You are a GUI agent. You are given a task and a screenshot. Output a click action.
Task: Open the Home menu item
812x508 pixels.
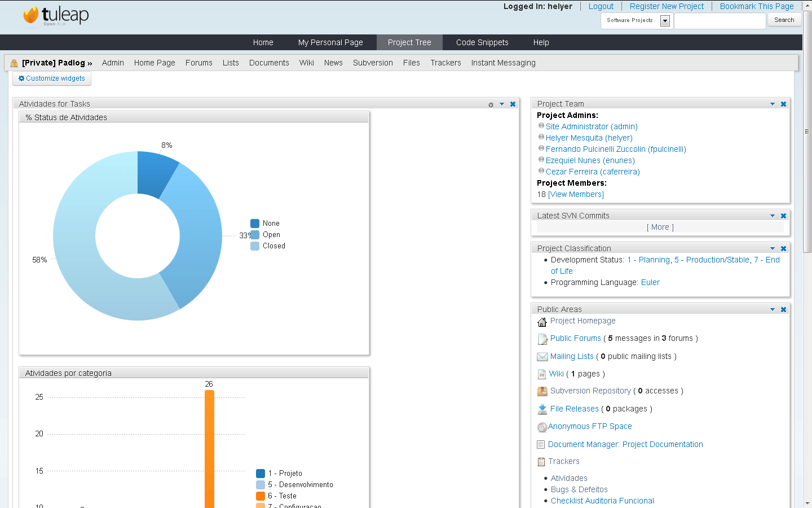pyautogui.click(x=263, y=42)
